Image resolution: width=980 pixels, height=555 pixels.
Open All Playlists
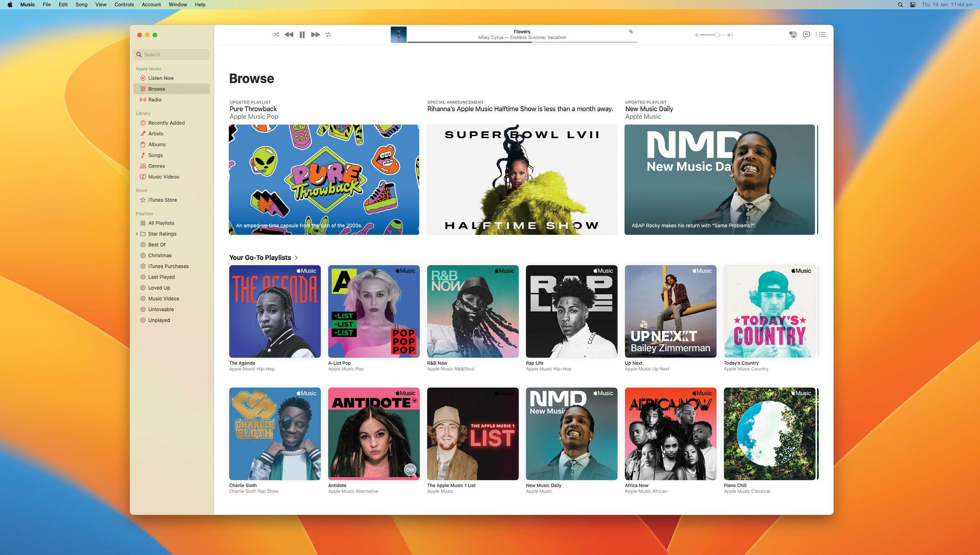point(171,223)
